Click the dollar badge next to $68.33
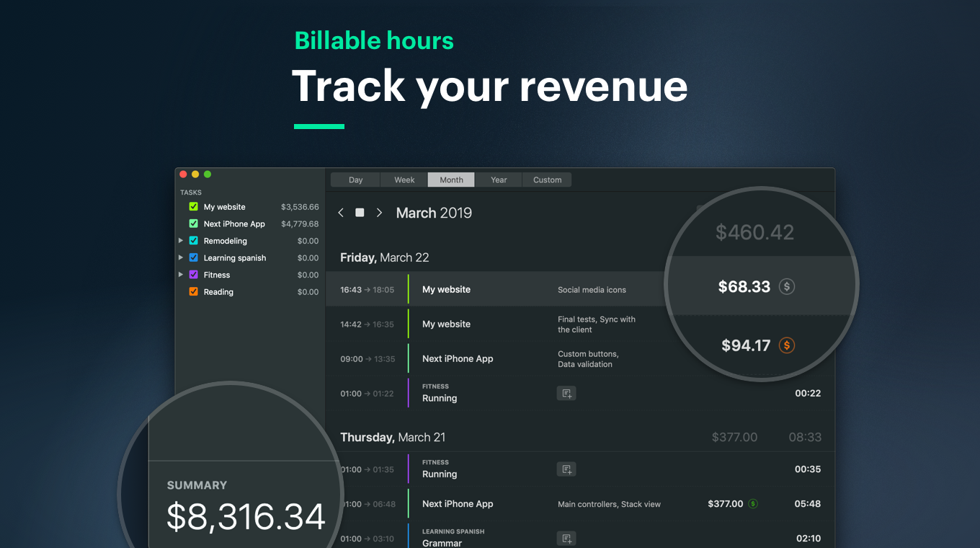Viewport: 980px width, 548px height. 786,286
